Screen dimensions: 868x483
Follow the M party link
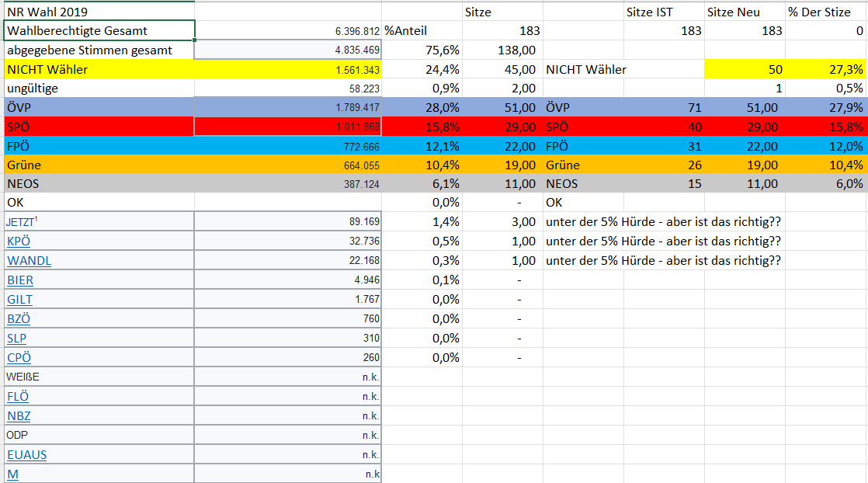12,474
